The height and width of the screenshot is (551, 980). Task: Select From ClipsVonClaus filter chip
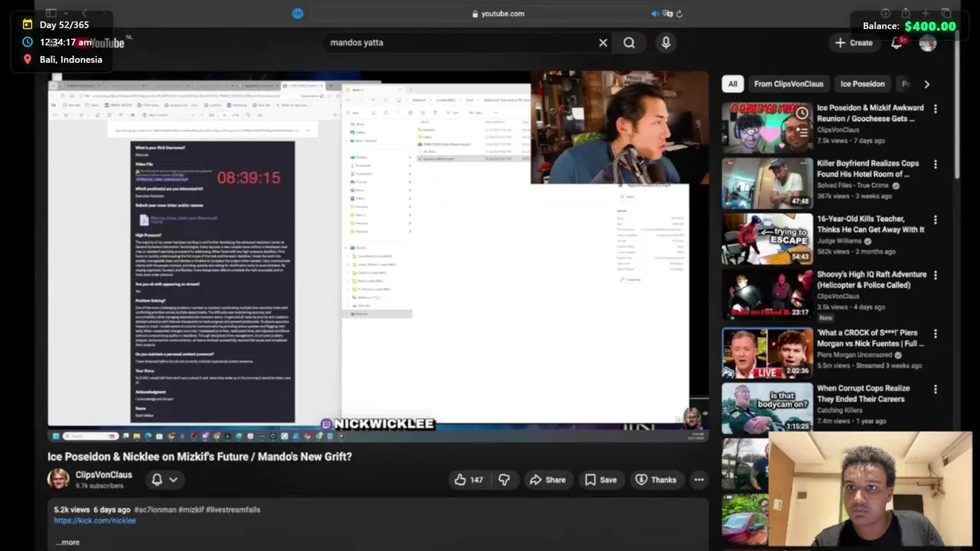click(x=789, y=84)
